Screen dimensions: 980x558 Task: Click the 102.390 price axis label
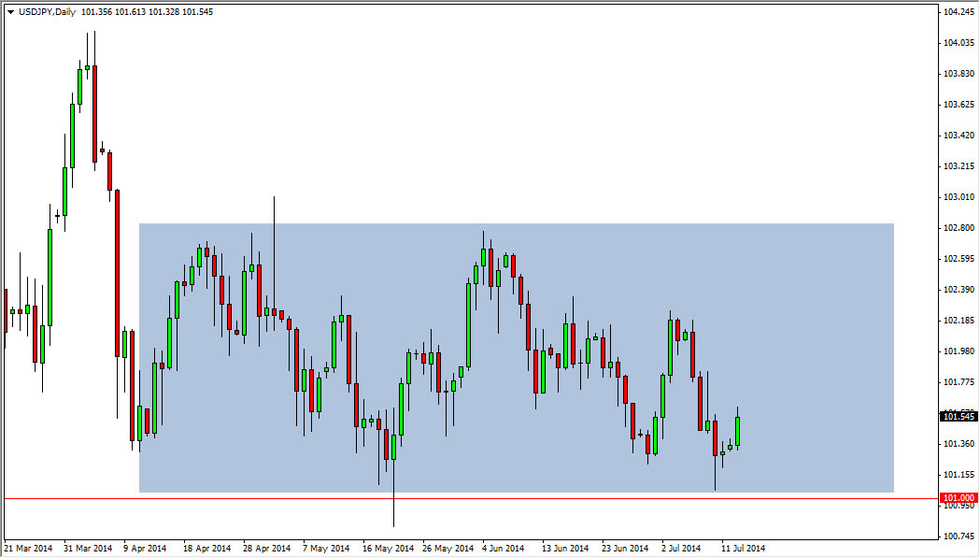(959, 289)
